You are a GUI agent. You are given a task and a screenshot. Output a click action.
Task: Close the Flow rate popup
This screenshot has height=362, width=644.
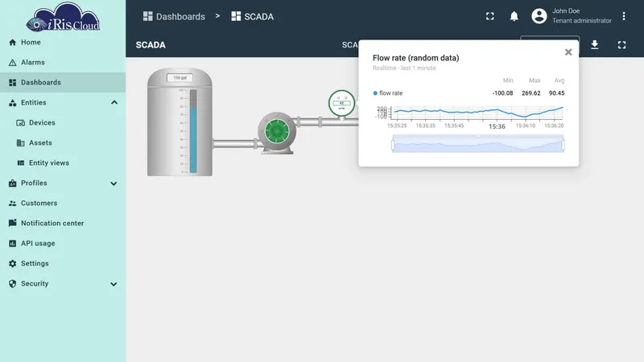[568, 52]
